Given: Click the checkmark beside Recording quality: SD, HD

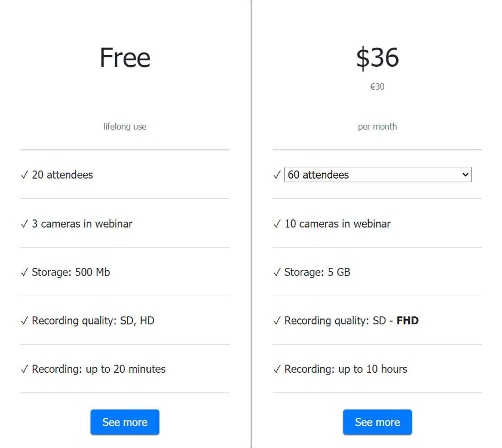Looking at the screenshot, I should pyautogui.click(x=24, y=321).
